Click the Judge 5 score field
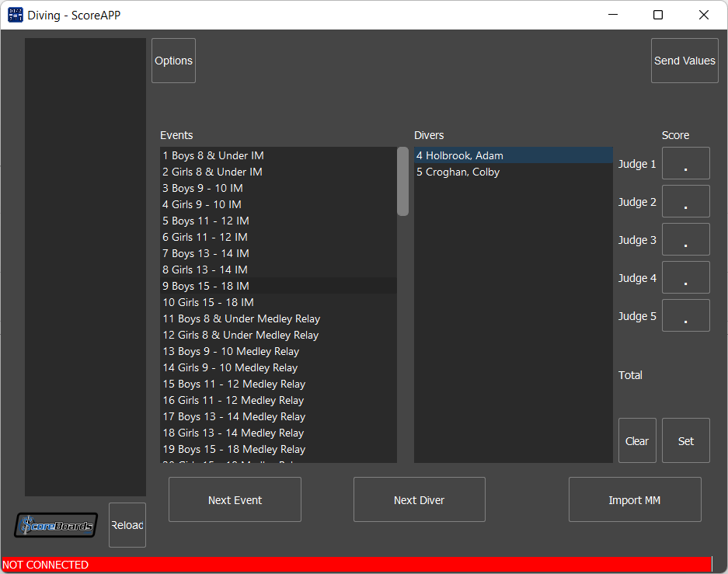728x574 pixels. tap(685, 315)
